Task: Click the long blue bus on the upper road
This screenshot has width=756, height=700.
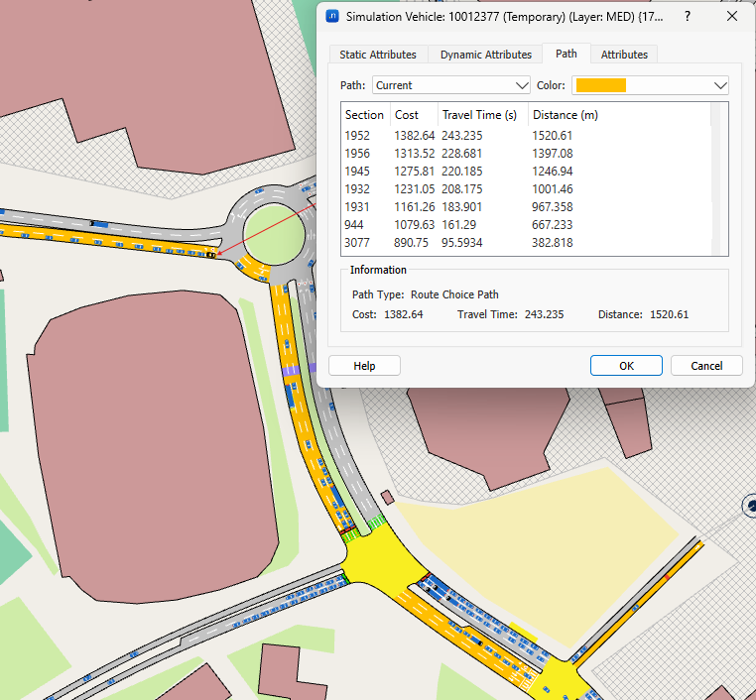Action: pyautogui.click(x=97, y=224)
